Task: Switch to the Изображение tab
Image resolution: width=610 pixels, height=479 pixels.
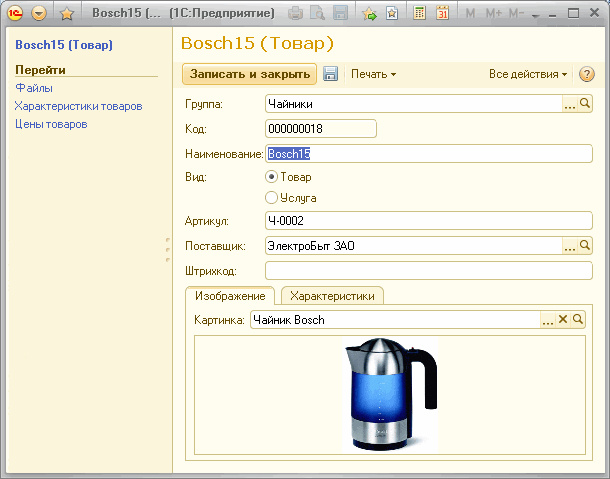Action: tap(230, 296)
